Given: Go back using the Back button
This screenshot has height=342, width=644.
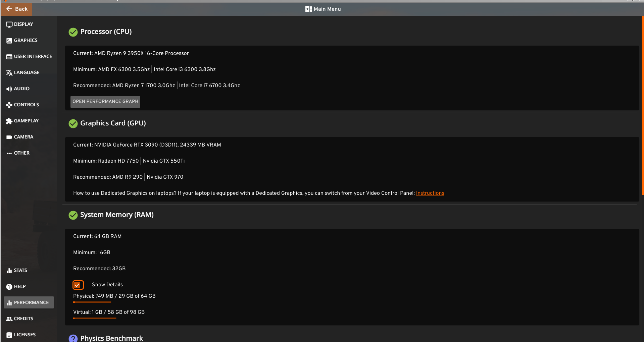Looking at the screenshot, I should 16,9.
